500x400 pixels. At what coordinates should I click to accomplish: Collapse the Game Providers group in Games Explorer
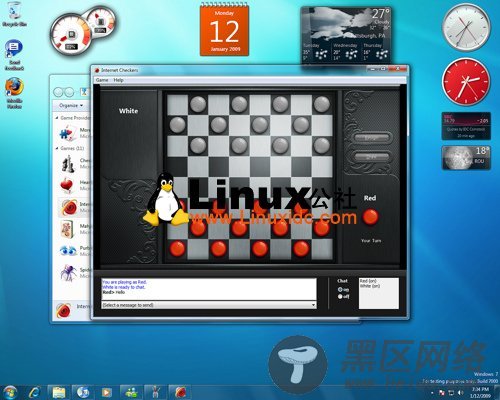point(57,118)
